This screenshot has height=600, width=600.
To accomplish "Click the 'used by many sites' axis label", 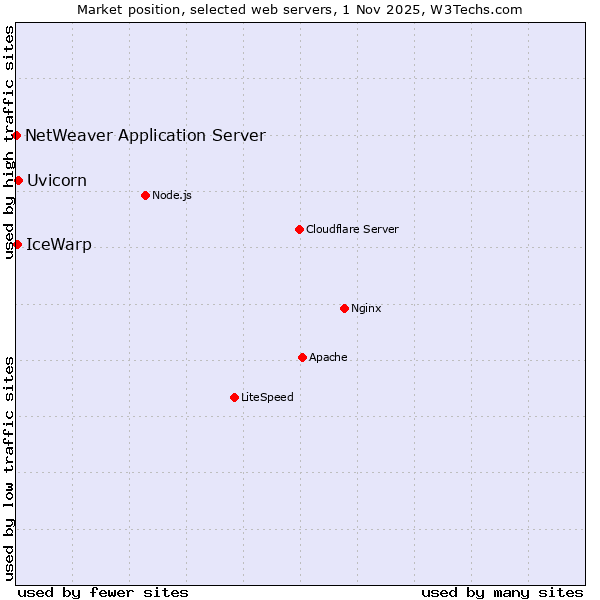I will point(502,592).
